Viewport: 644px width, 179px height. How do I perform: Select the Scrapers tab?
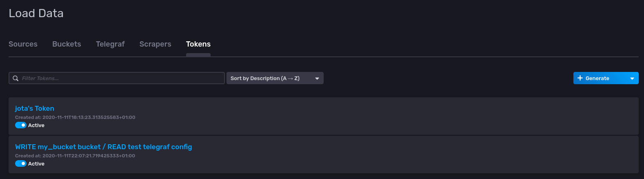pyautogui.click(x=155, y=44)
